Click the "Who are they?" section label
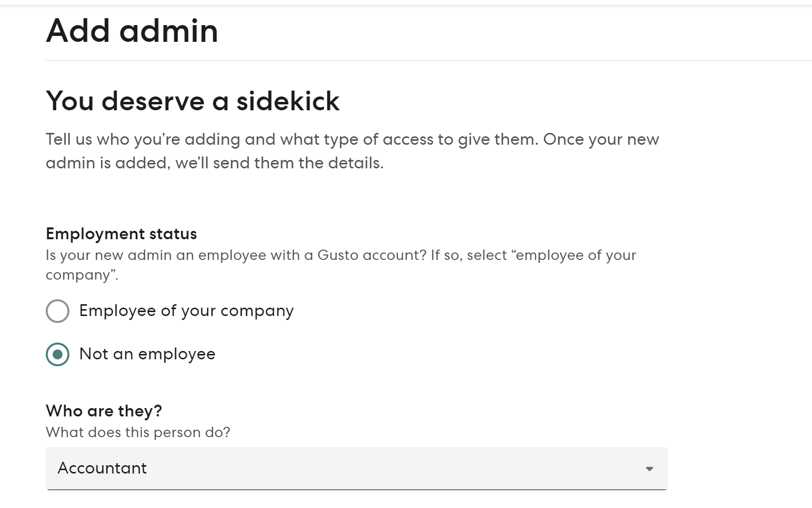The height and width of the screenshot is (508, 812). [x=104, y=411]
